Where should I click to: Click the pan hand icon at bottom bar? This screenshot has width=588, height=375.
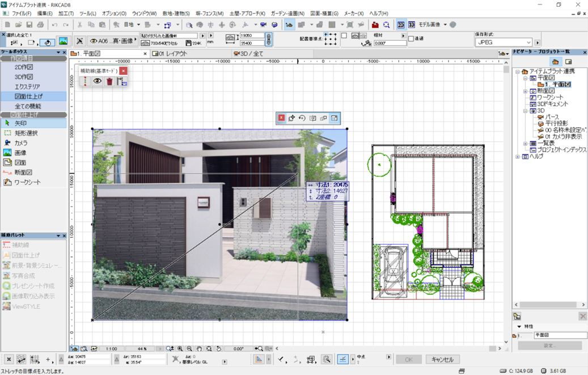click(199, 349)
